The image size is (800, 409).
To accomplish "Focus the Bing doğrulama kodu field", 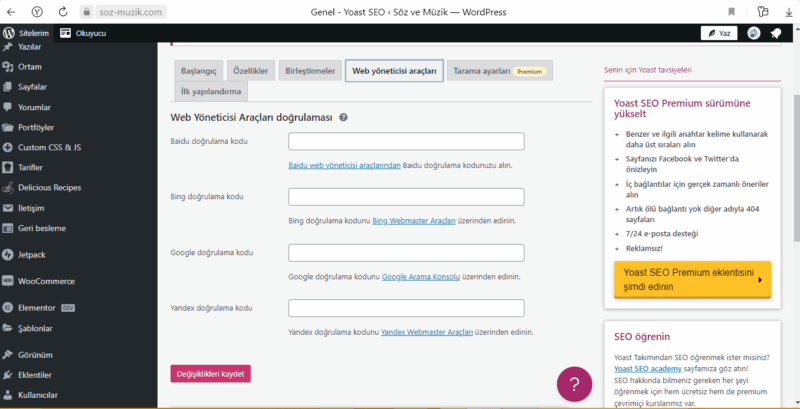I will [x=406, y=197].
